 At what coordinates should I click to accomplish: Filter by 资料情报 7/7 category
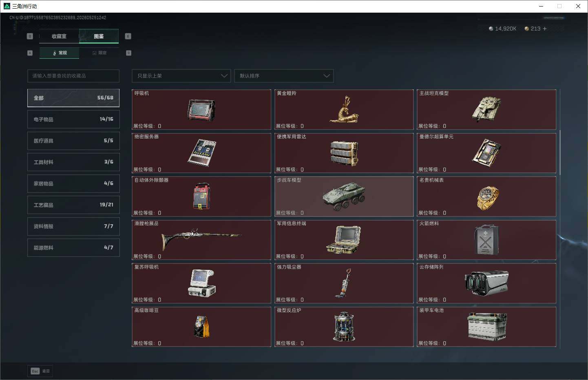tap(73, 226)
